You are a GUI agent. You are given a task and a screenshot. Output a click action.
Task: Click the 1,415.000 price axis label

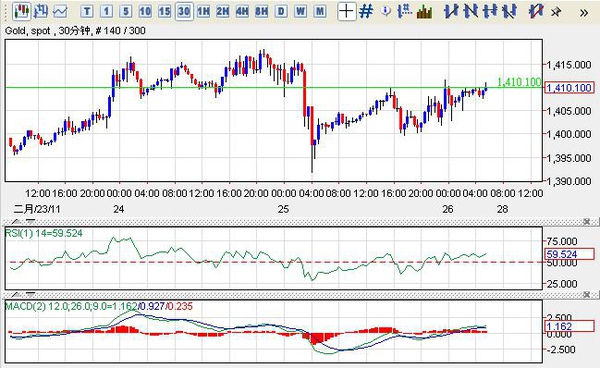(569, 65)
